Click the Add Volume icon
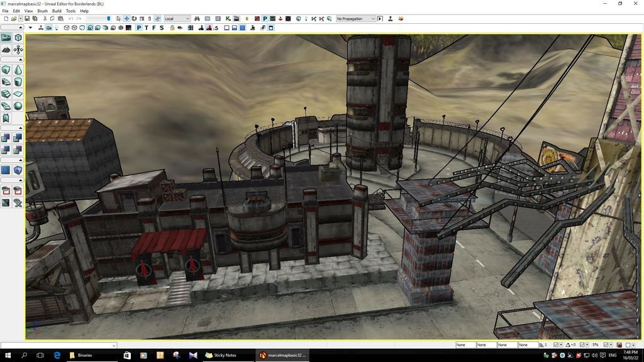The width and height of the screenshot is (644, 362). point(18,170)
